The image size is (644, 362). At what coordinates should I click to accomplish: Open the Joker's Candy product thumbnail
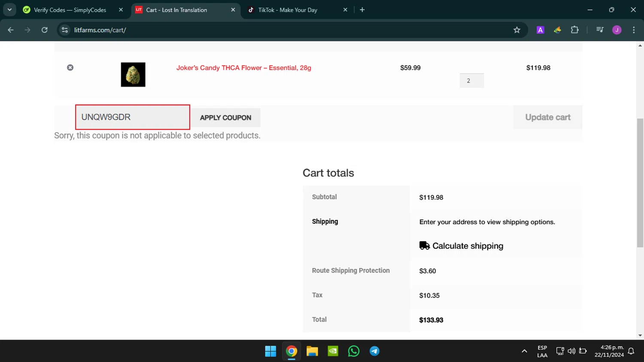[x=133, y=75]
